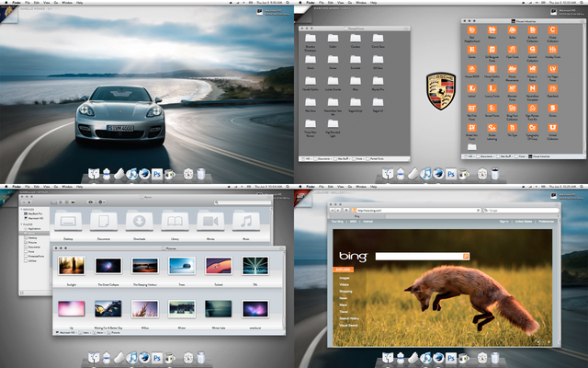Open the Brandon Grotesque folder in Ported Fonts
Screen dimensions: 588x368
coord(311,38)
